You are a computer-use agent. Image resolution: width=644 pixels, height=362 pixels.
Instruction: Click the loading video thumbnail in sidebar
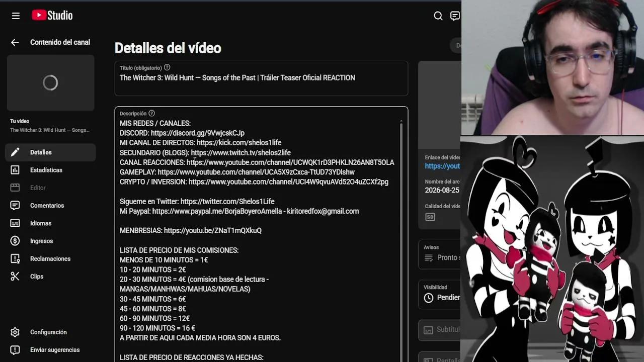(50, 82)
